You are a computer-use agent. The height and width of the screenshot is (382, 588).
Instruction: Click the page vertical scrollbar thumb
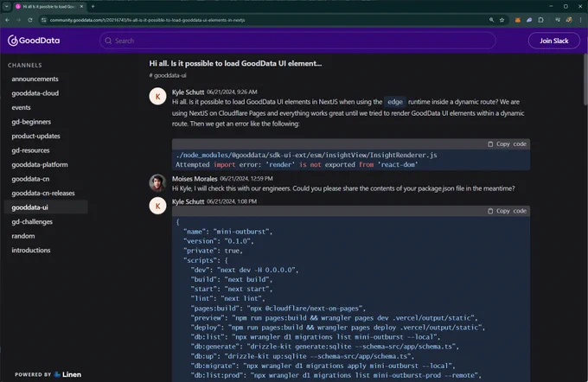(x=585, y=80)
